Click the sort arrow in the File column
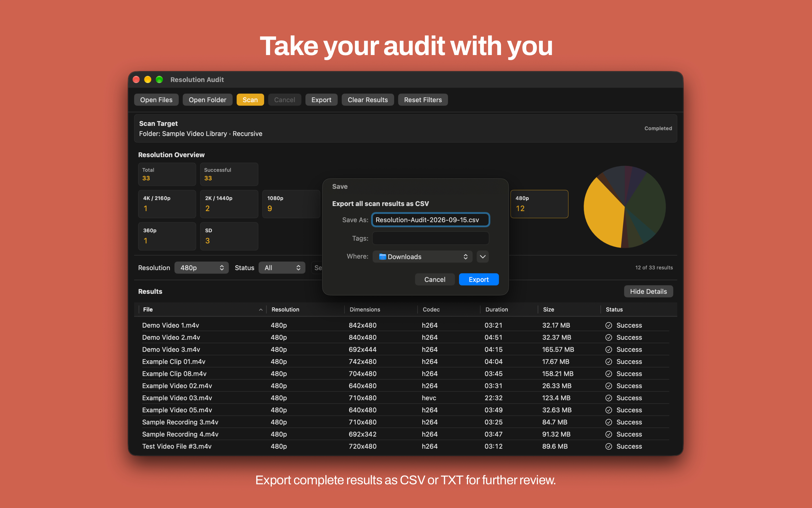 click(x=261, y=310)
